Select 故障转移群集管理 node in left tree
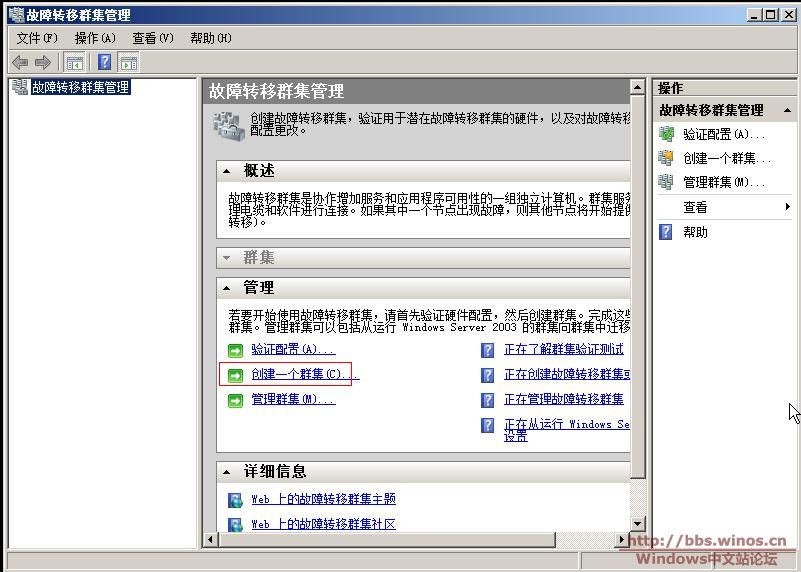The image size is (801, 572). pos(80,87)
